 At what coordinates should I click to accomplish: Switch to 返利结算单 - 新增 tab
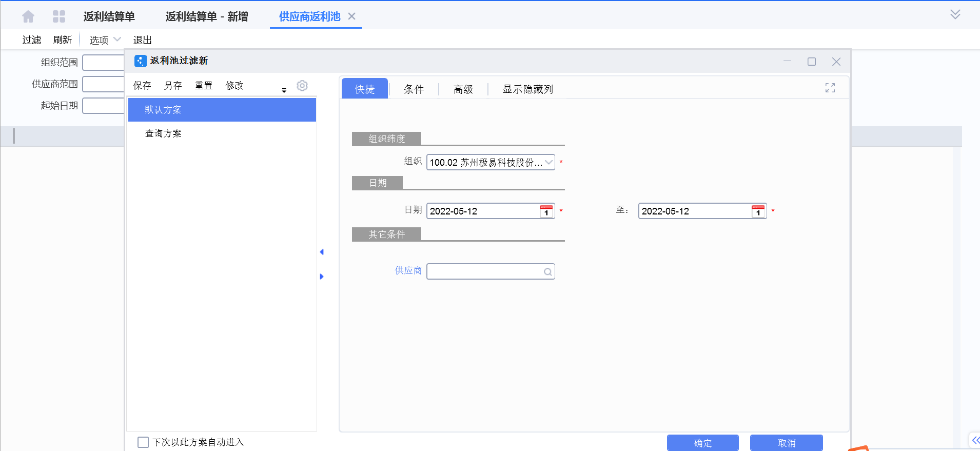[207, 17]
